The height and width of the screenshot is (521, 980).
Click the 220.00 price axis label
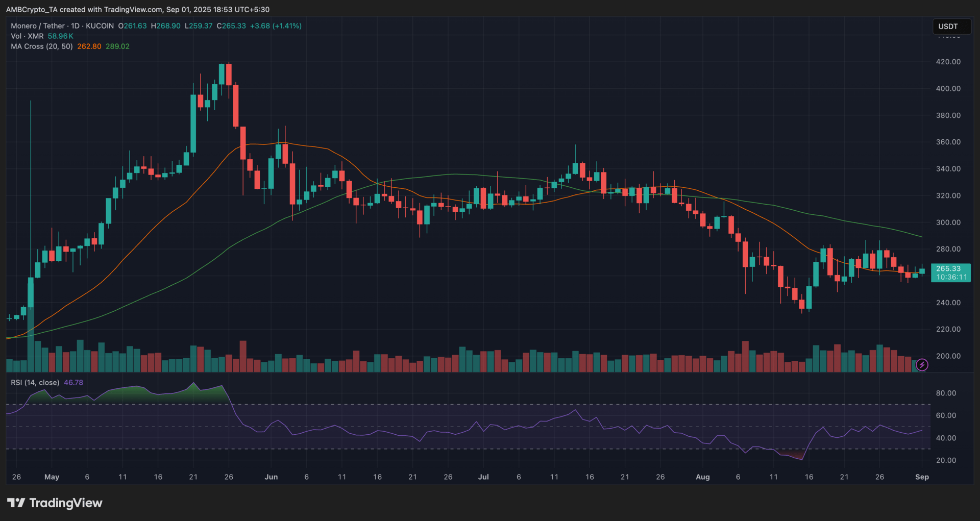[948, 329]
